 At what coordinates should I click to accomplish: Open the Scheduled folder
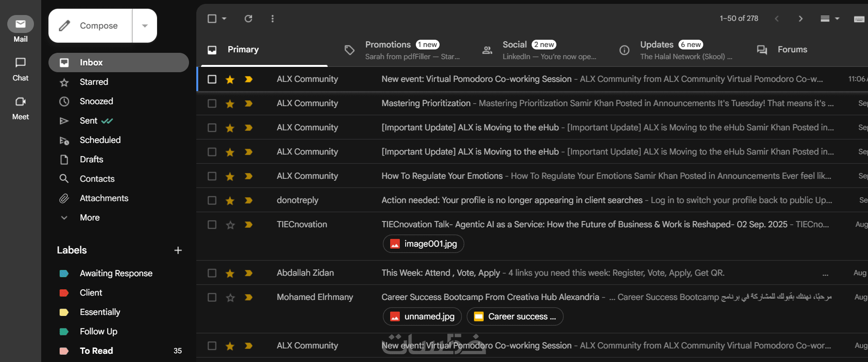click(119, 140)
